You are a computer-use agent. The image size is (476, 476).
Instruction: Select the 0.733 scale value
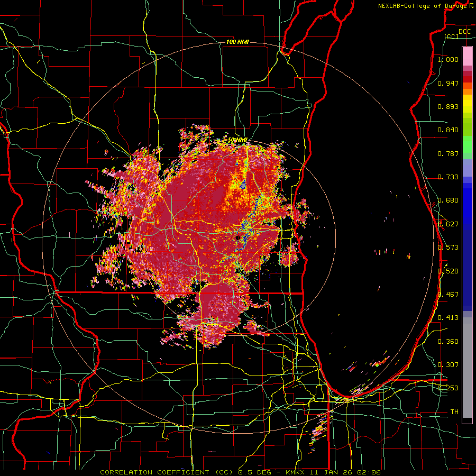(x=448, y=177)
